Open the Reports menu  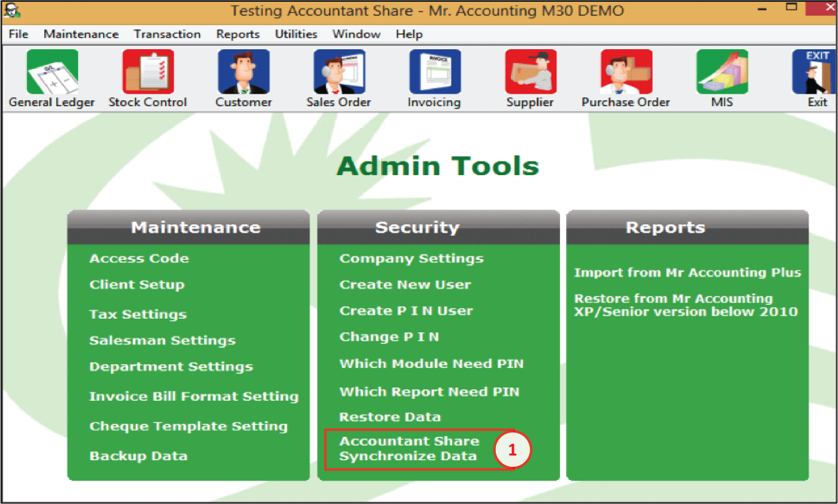click(x=238, y=34)
